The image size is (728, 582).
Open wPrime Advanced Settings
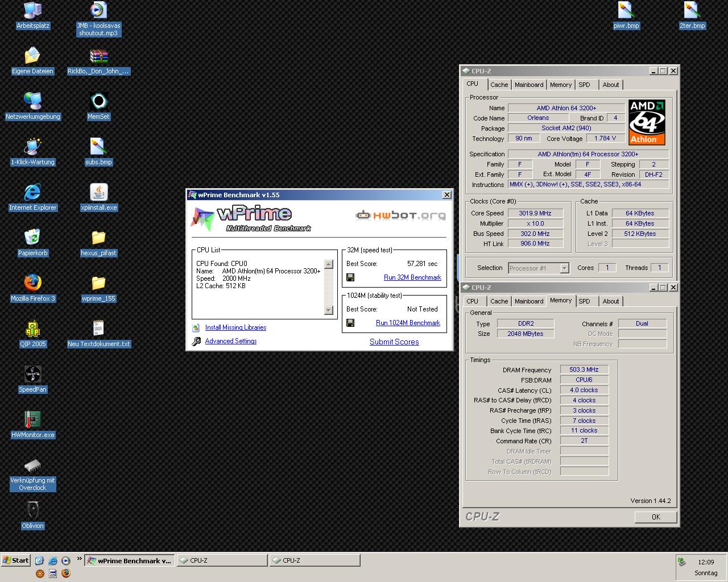coord(231,341)
